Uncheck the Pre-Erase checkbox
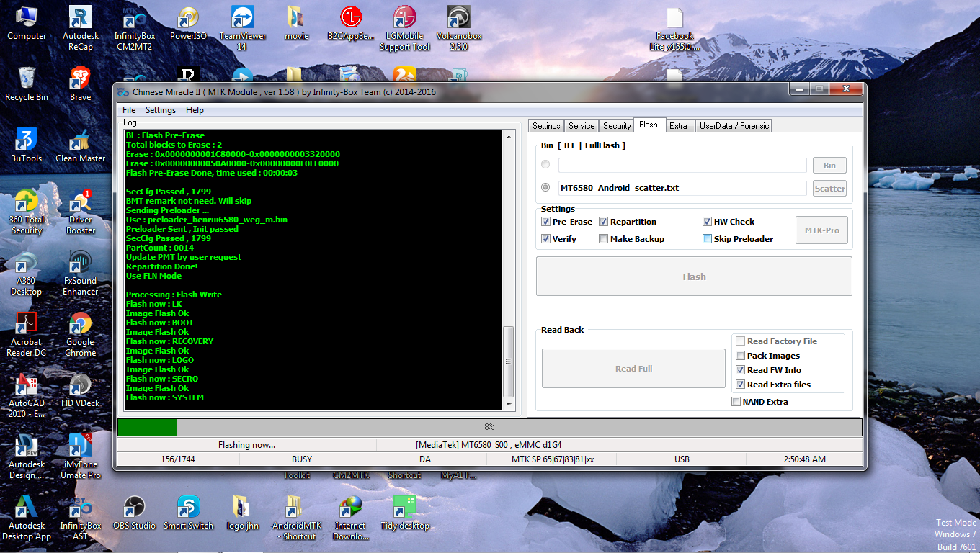The image size is (980, 553). click(545, 222)
